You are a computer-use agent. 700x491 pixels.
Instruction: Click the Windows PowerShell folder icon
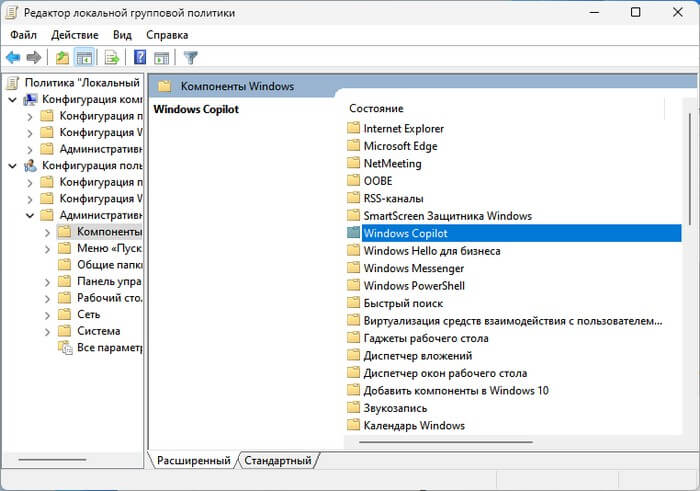(x=354, y=285)
